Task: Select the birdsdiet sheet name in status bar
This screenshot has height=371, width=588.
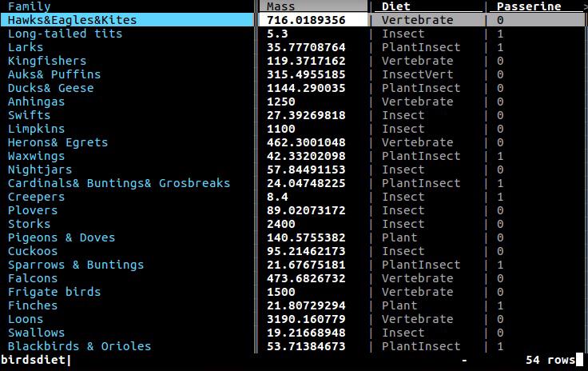Action: point(33,360)
